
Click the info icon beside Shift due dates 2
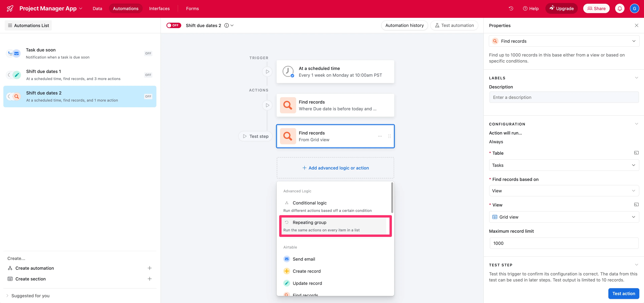coord(226,25)
